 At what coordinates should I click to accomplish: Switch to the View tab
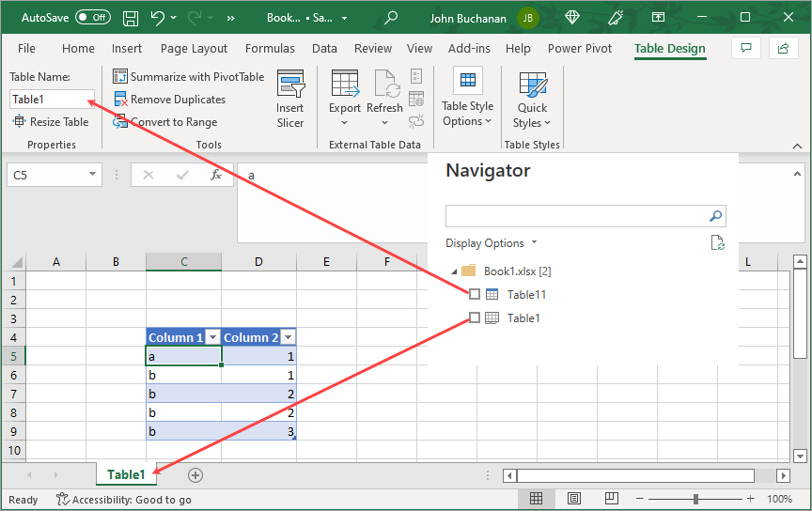coord(419,48)
